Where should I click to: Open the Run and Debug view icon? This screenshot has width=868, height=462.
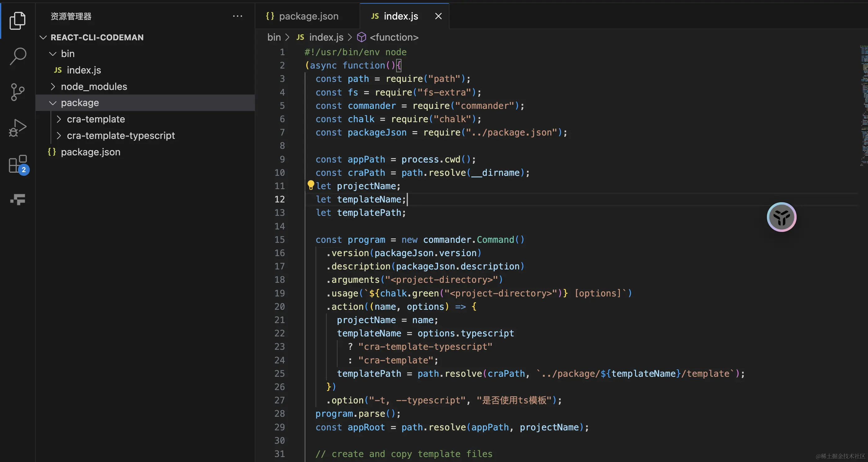point(17,128)
